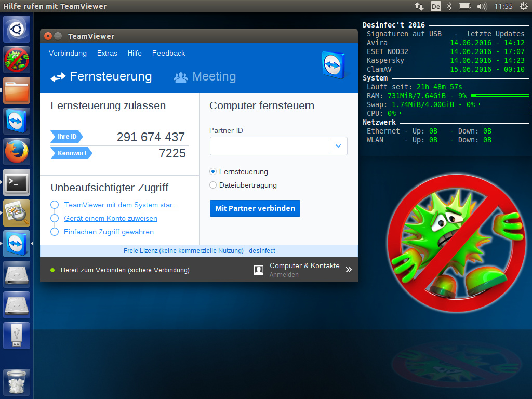Click the Kennwort label tag
Image resolution: width=532 pixels, height=399 pixels.
[71, 153]
